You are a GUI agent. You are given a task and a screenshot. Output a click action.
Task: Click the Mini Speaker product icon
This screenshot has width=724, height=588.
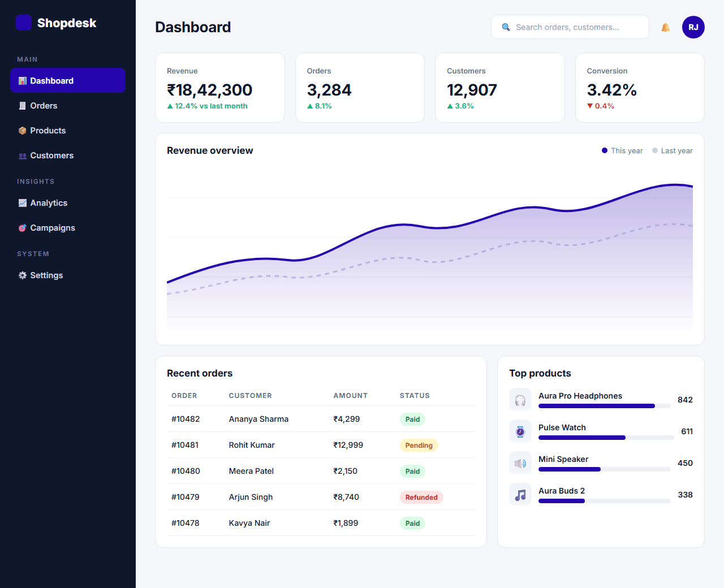(520, 462)
